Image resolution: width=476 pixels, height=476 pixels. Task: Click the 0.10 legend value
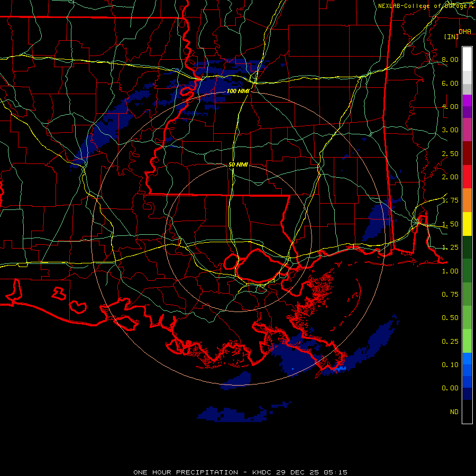coord(450,365)
